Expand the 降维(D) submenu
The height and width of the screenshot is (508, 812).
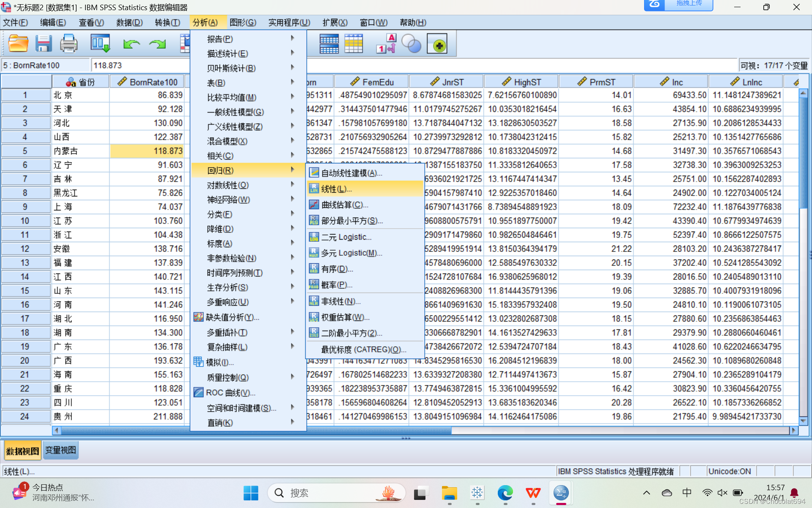(220, 229)
